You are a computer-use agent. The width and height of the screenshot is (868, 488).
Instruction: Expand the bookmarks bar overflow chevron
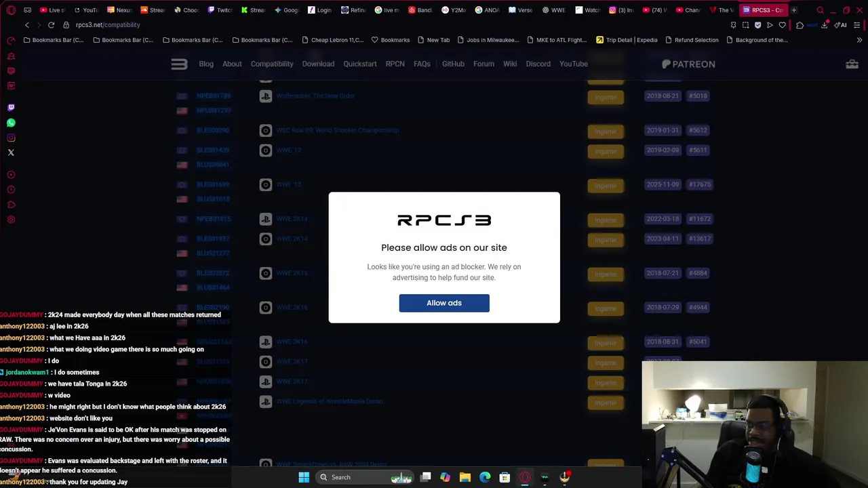(859, 40)
